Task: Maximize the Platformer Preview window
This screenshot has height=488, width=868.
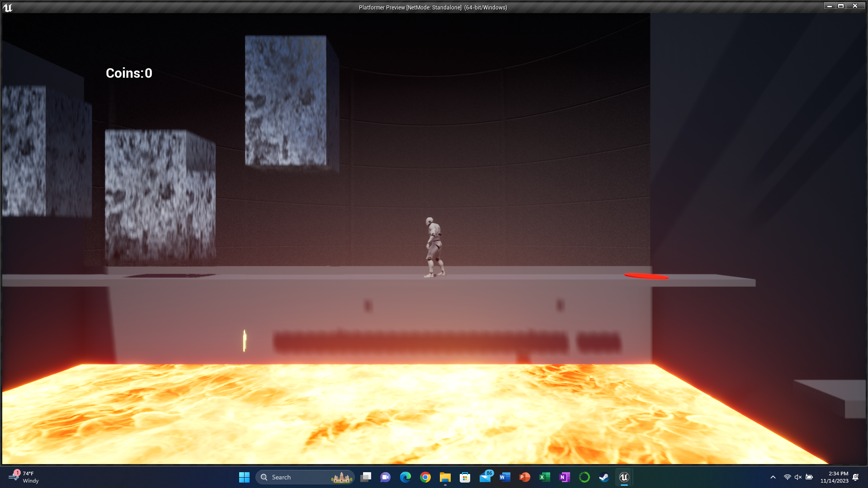Action: pyautogui.click(x=841, y=6)
